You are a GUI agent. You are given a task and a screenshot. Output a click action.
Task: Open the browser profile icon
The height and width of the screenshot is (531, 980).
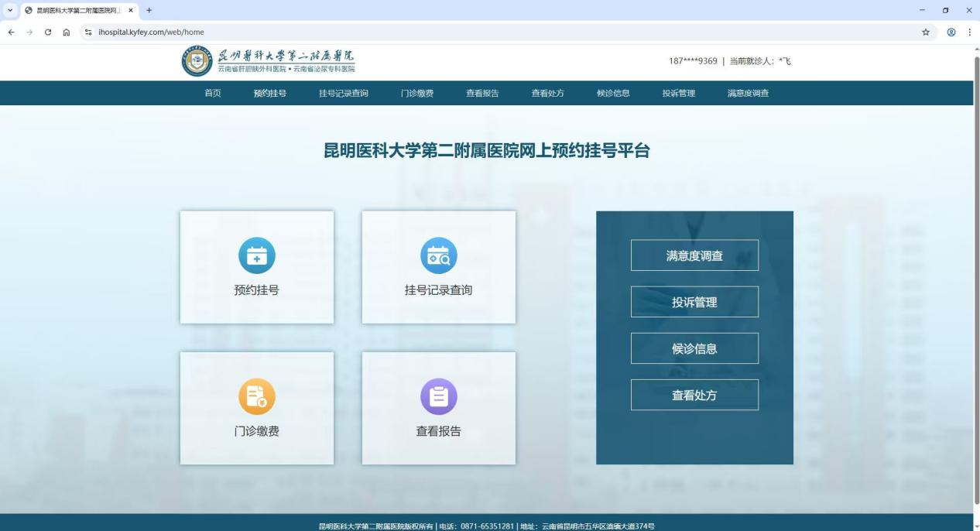coord(951,33)
